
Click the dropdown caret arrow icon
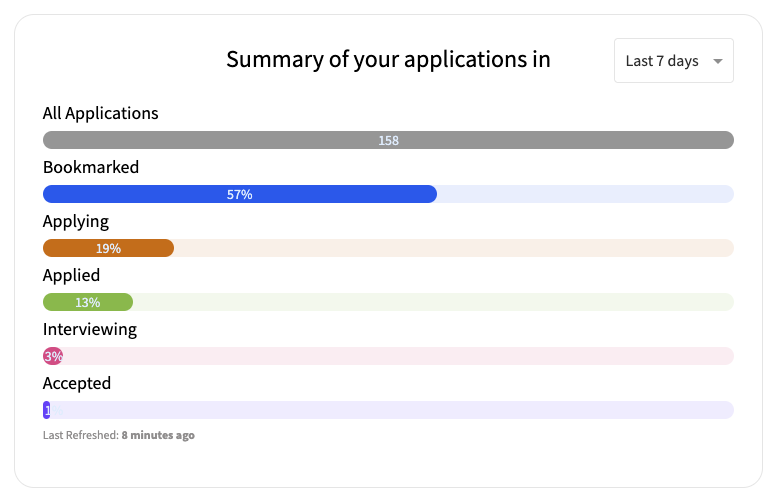pyautogui.click(x=717, y=61)
